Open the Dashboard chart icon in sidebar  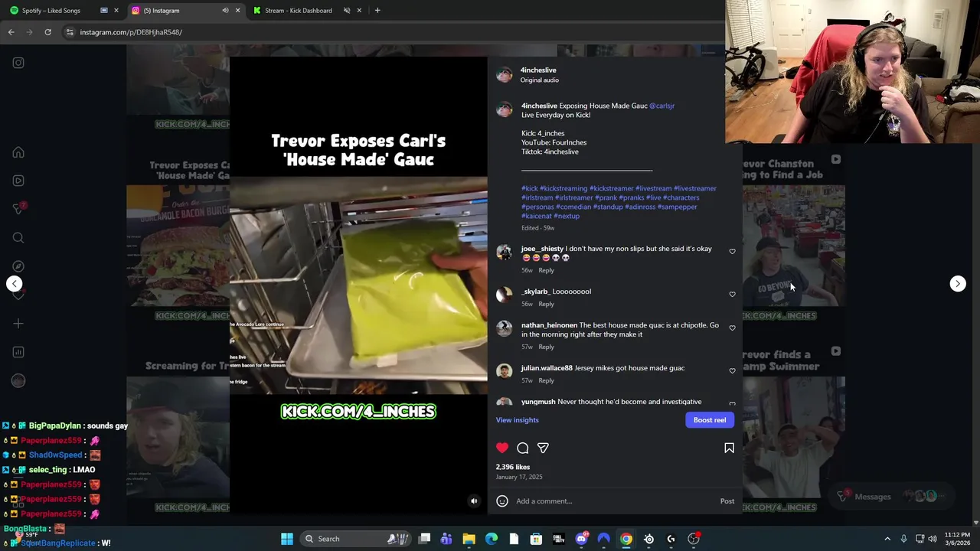(x=18, y=352)
